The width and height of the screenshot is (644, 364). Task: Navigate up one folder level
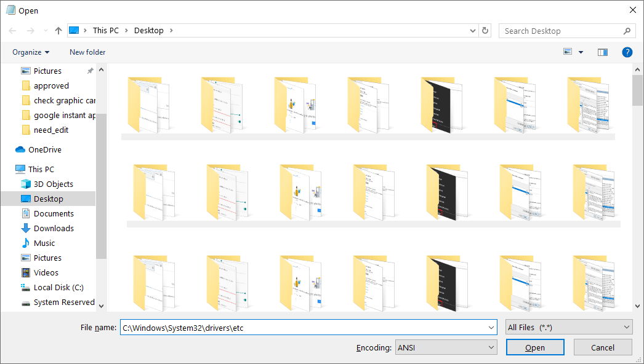coord(58,30)
